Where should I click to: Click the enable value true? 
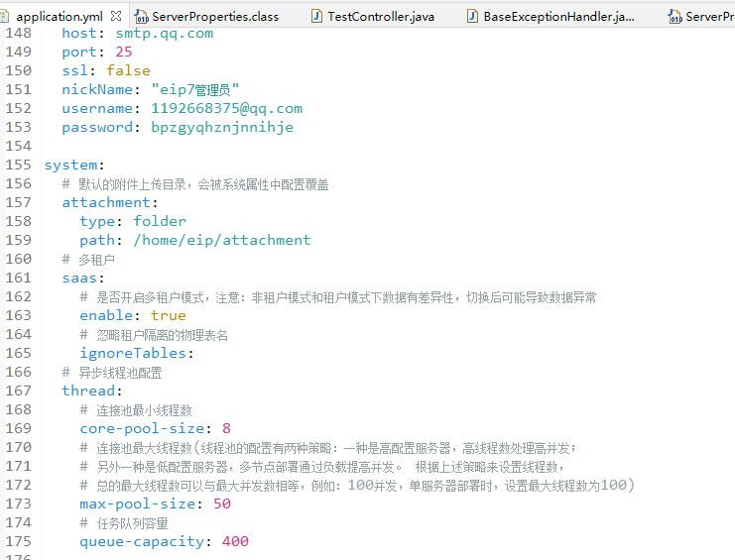169,315
